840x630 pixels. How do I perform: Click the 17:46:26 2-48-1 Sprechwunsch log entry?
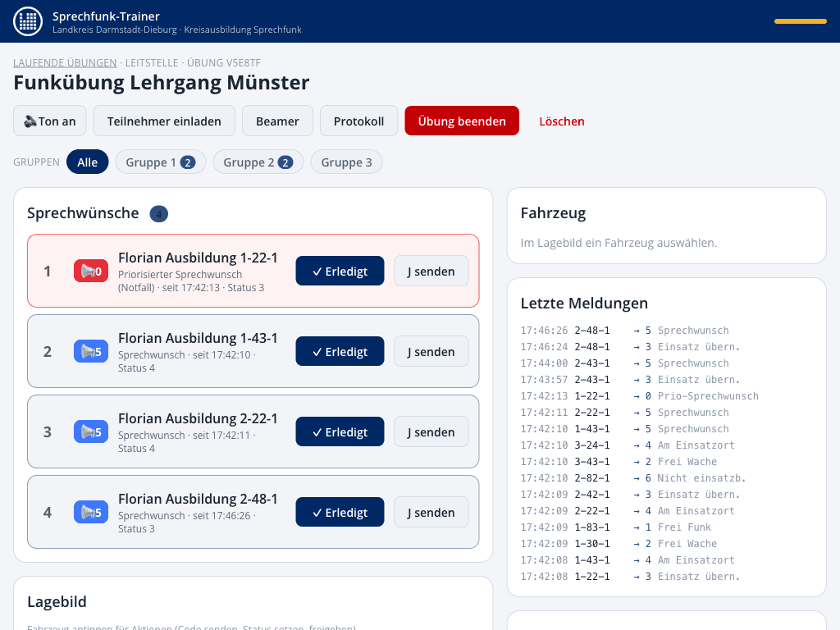coord(666,331)
